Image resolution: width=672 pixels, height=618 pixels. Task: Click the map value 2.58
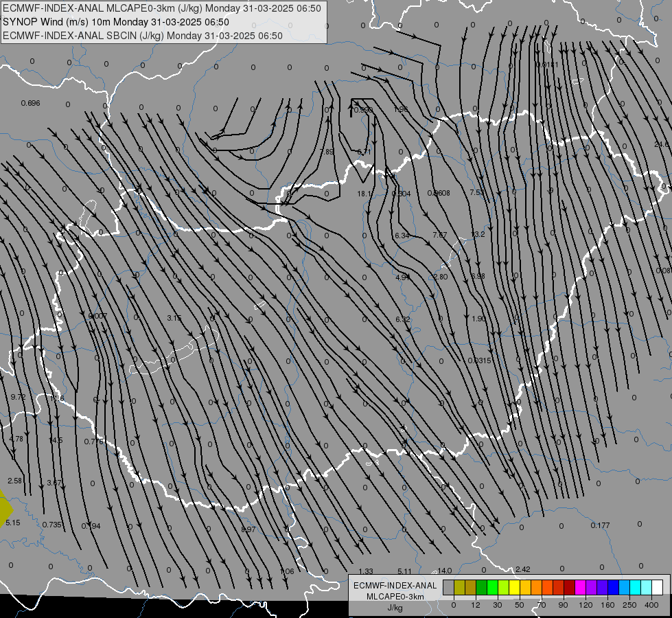coord(14,481)
